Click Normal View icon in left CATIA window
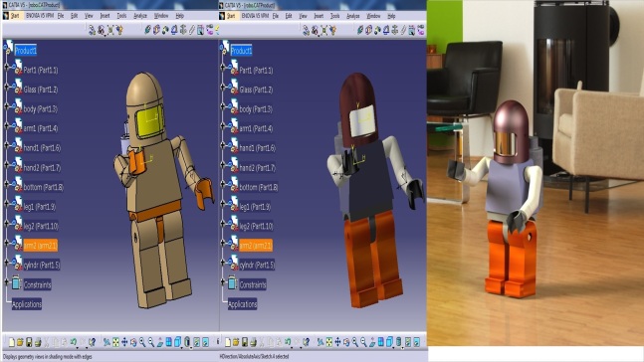644x362 pixels. [160, 342]
